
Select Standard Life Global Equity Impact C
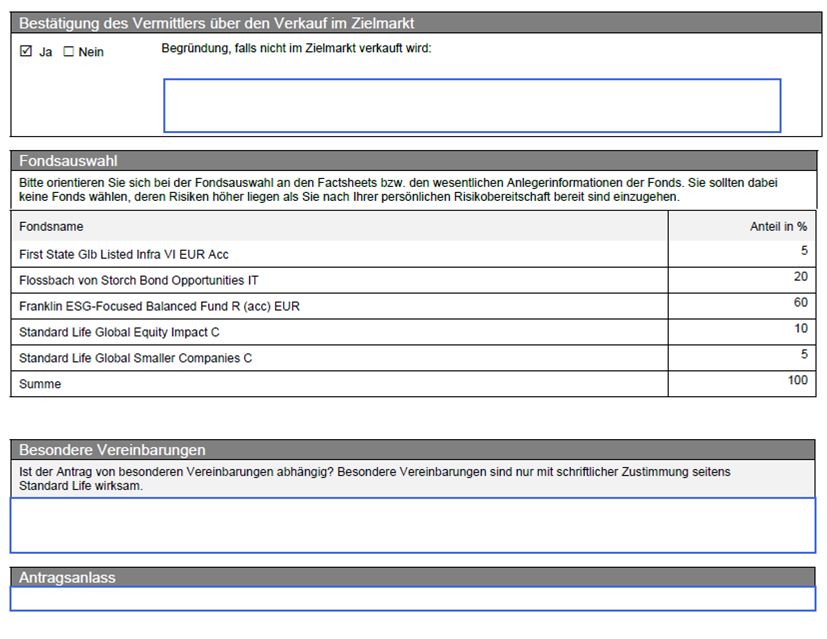(119, 332)
